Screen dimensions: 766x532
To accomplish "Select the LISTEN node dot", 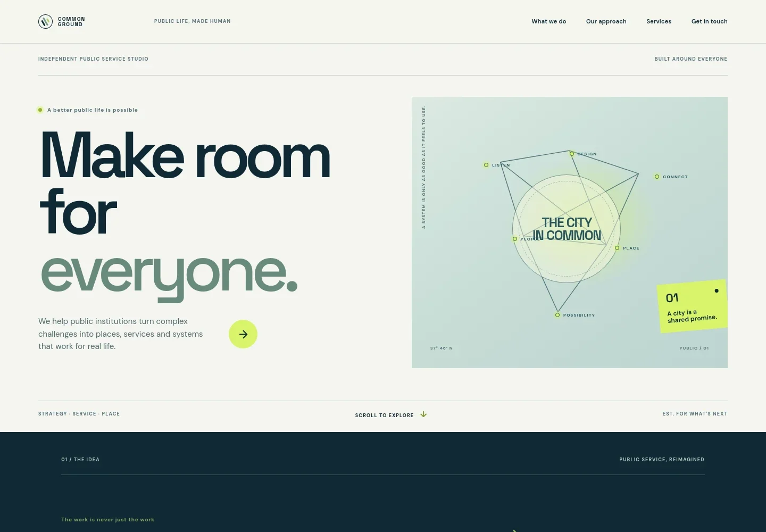I will [486, 165].
